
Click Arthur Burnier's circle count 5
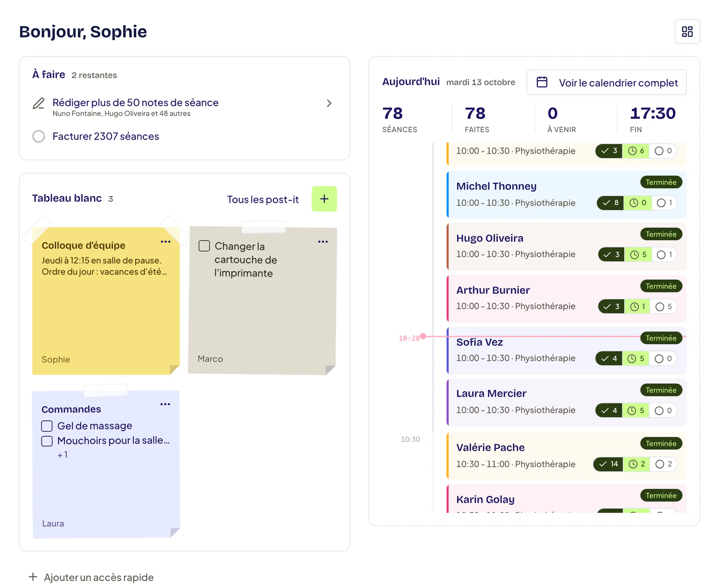coord(664,307)
